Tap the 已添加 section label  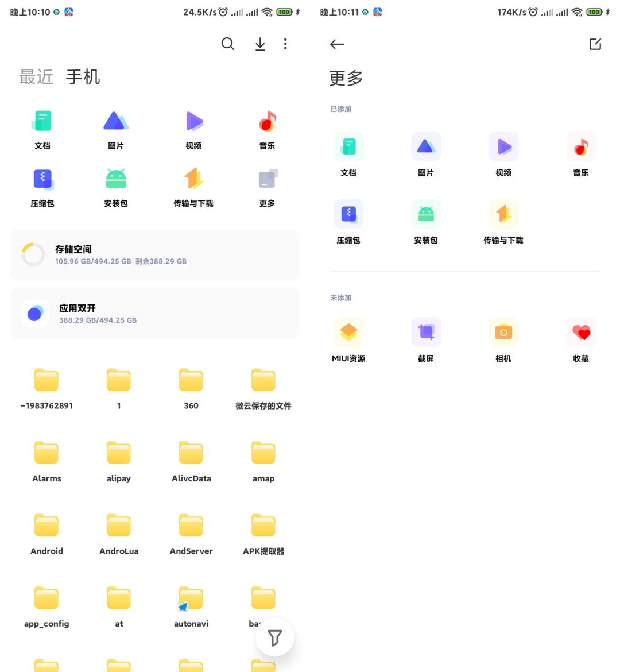coord(340,109)
